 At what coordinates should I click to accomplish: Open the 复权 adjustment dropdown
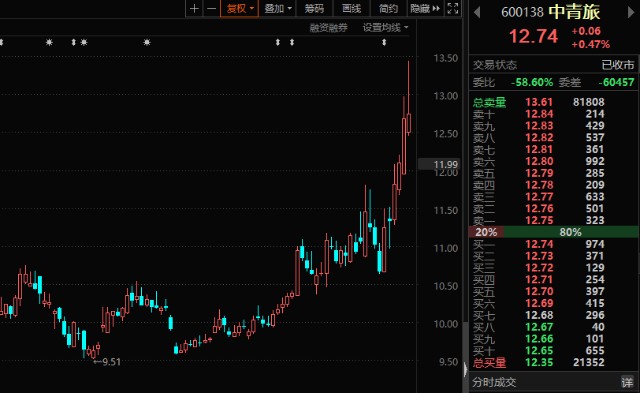click(x=240, y=8)
